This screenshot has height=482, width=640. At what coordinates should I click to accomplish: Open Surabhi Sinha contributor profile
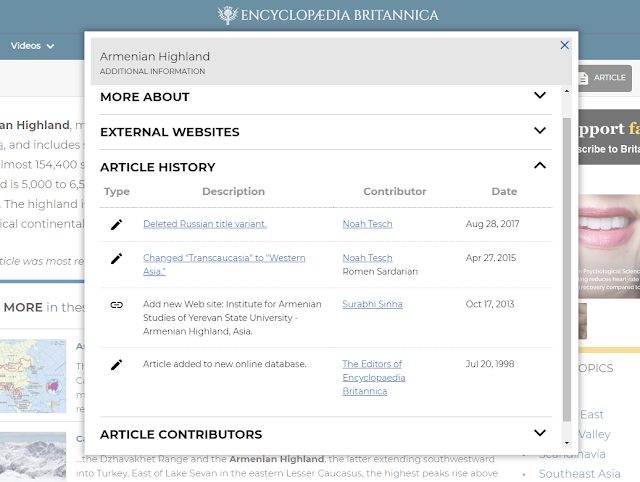[x=372, y=304]
